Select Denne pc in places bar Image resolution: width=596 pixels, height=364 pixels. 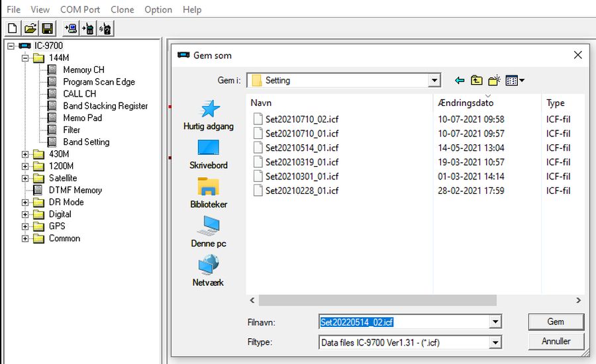pos(209,232)
